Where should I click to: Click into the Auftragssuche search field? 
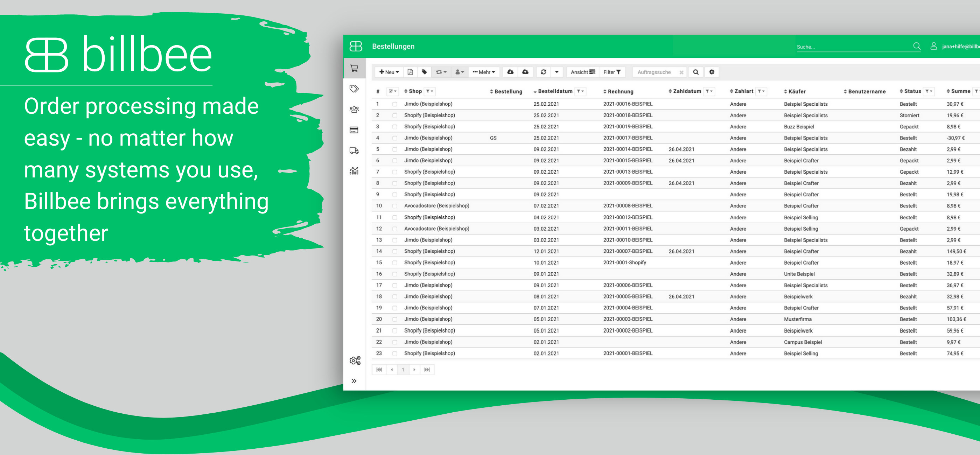click(655, 72)
